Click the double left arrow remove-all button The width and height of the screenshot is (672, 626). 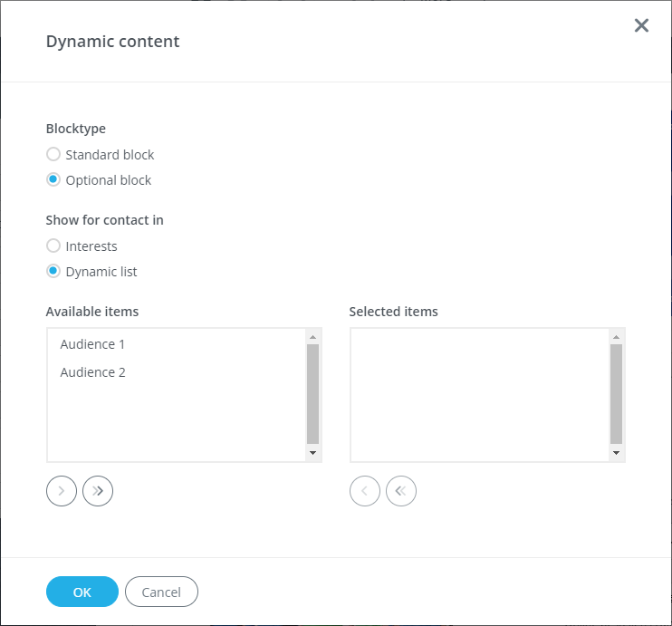tap(401, 491)
